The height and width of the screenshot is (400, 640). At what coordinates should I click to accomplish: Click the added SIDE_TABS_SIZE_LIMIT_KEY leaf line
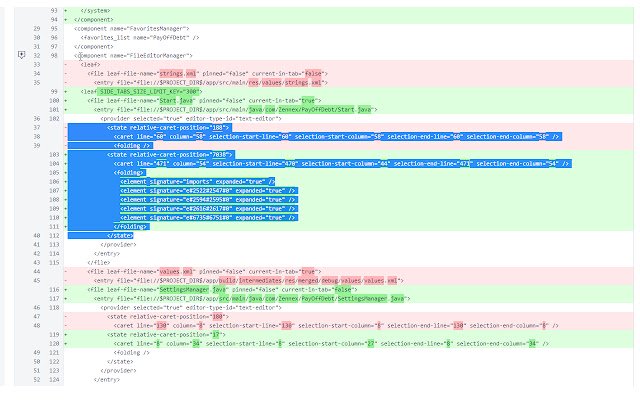[x=141, y=91]
